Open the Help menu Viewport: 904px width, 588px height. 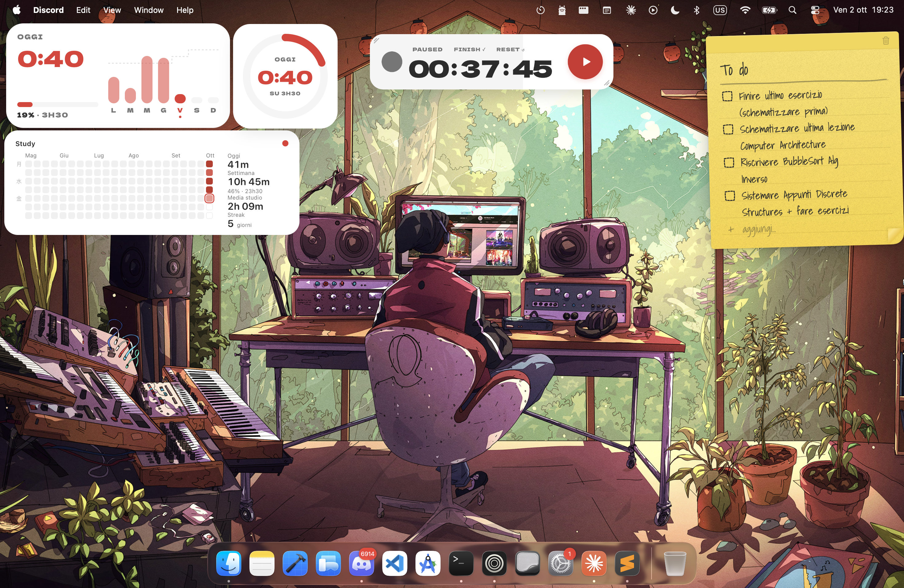coord(185,10)
